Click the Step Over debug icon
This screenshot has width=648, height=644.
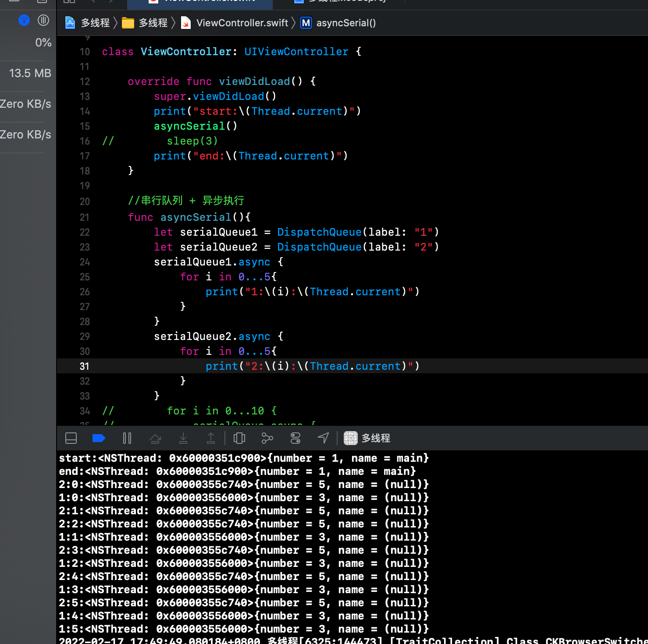click(155, 438)
